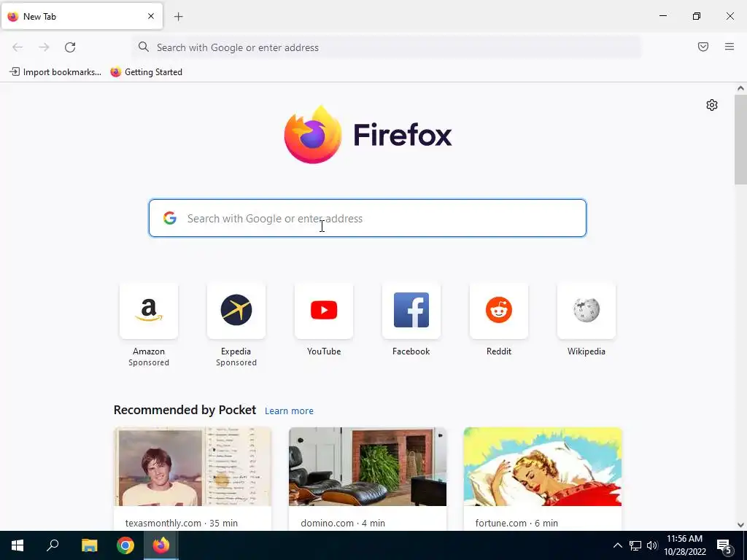
Task: Show hidden system tray icons
Action: 617,545
